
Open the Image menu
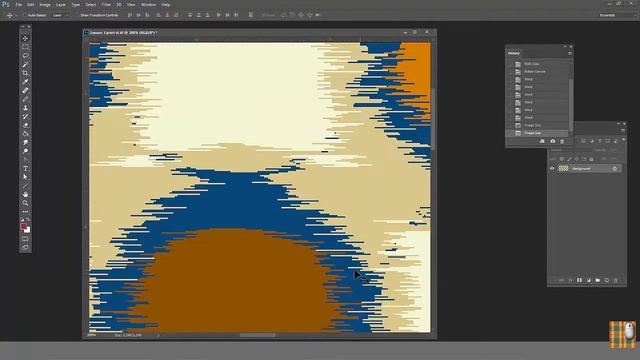point(45,4)
